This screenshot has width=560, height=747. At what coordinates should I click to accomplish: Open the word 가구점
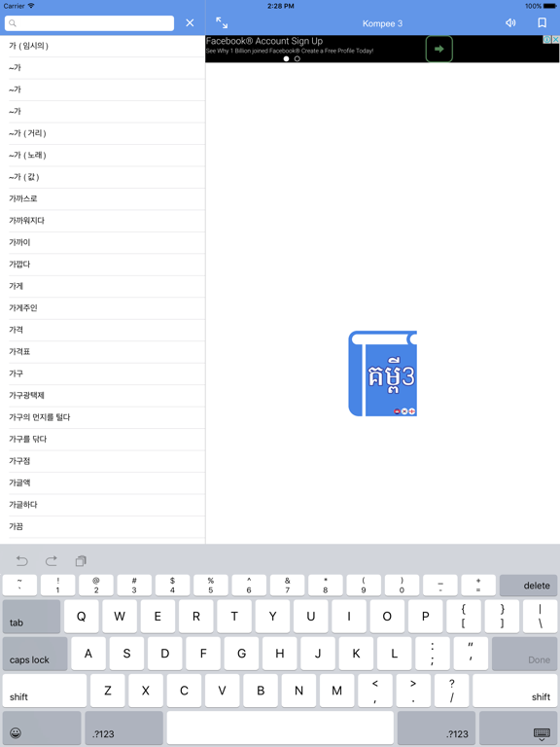(x=102, y=461)
